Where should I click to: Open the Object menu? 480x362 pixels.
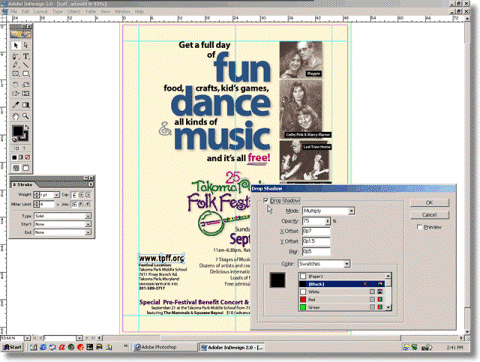pos(74,11)
